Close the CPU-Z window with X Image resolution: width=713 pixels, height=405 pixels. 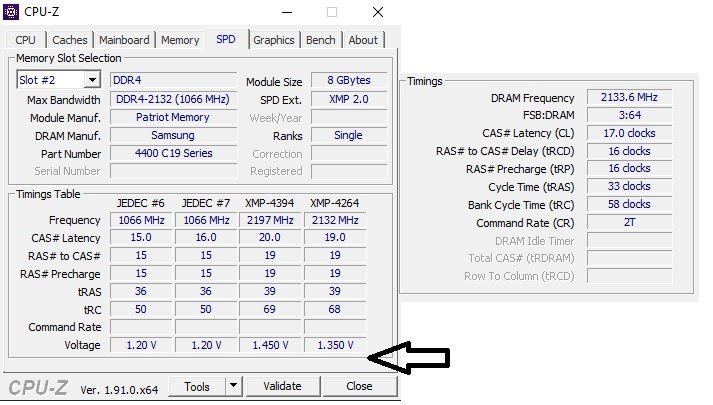378,12
